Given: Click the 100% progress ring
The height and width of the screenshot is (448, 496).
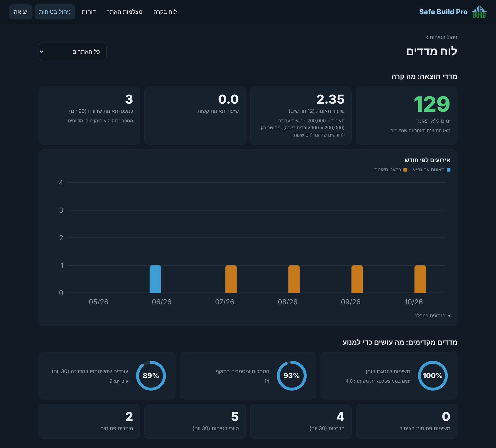Looking at the screenshot, I should (x=433, y=375).
